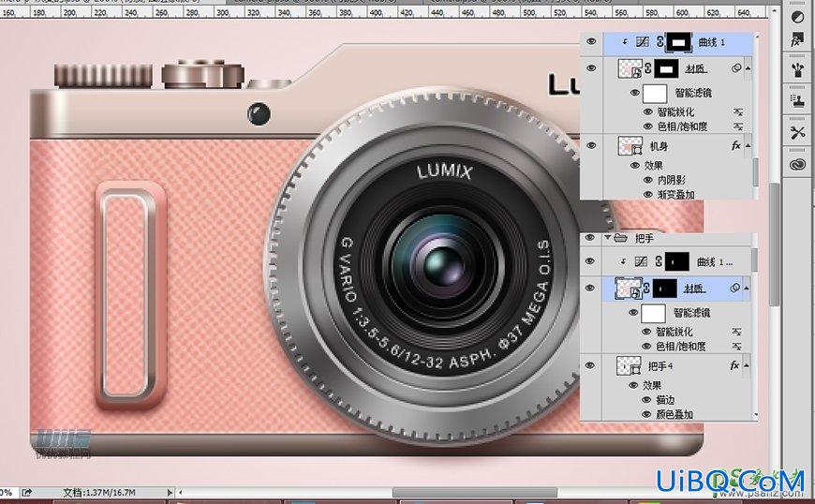This screenshot has width=815, height=504.
Task: Click the curves adjustment icon of 曲线 1… in 把手 group
Action: pyautogui.click(x=642, y=261)
